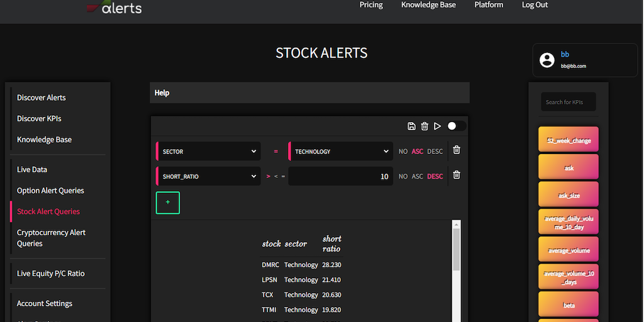The height and width of the screenshot is (322, 644).
Task: Set SHORT_RATIO sort order to ASC
Action: [x=418, y=177]
